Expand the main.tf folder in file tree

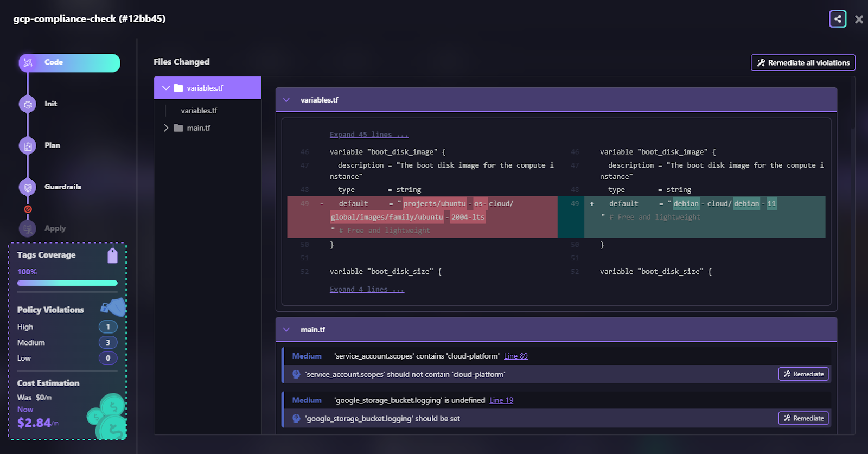166,128
